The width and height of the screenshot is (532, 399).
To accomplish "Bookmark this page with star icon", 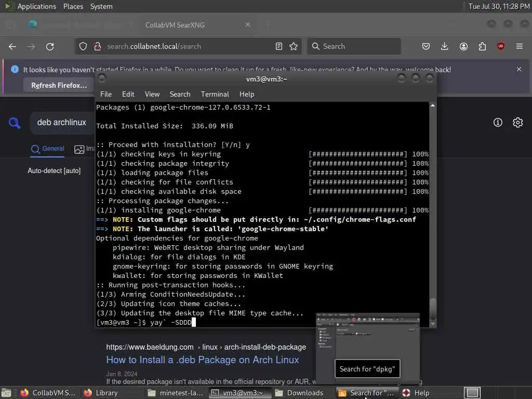I will point(294,46).
